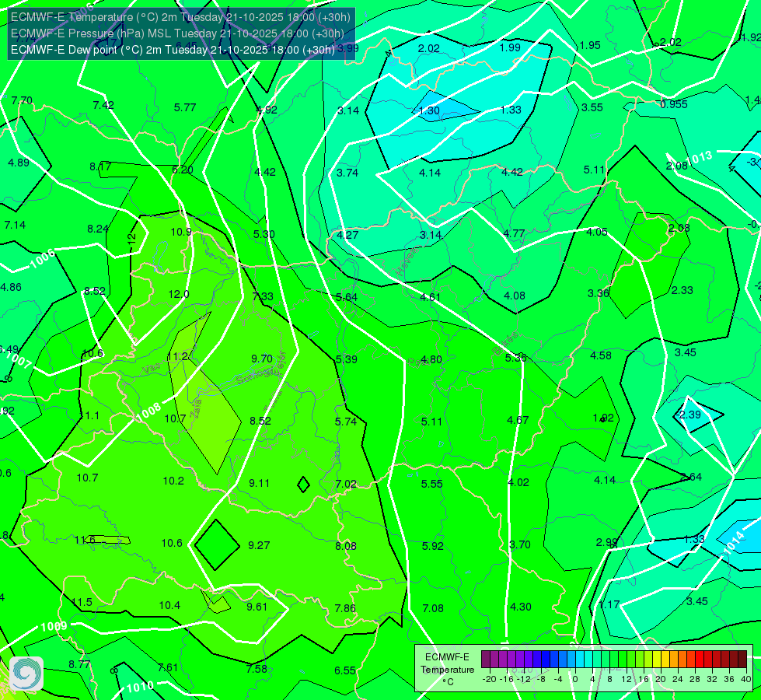761x700 pixels.
Task: Click the 11.2 dew point value
Action: pyautogui.click(x=178, y=356)
